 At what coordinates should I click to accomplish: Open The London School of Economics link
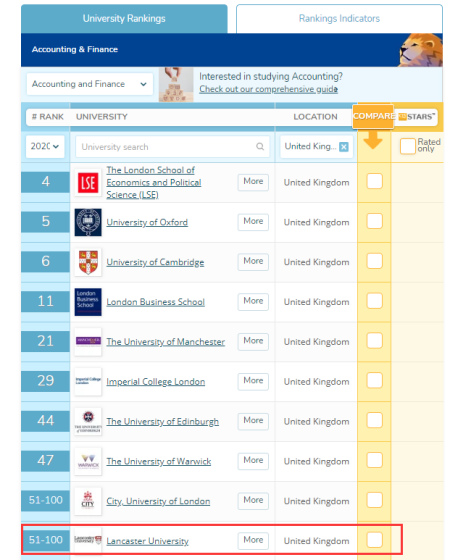coord(154,182)
